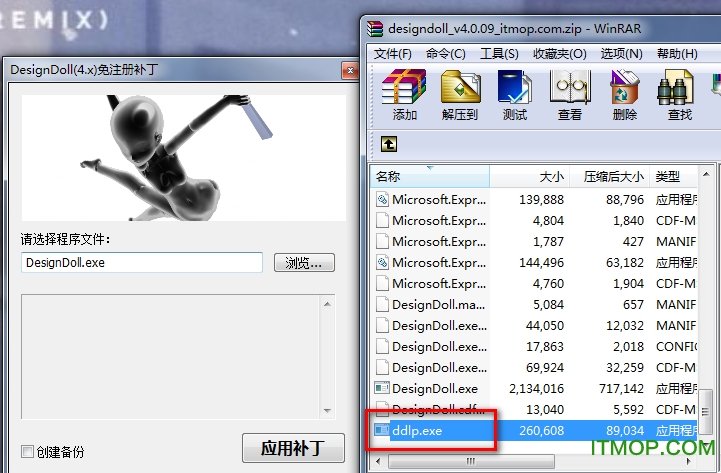Screen dimensions: 721x473
Task: Click patch log box scroll down arrow
Action: 327,410
